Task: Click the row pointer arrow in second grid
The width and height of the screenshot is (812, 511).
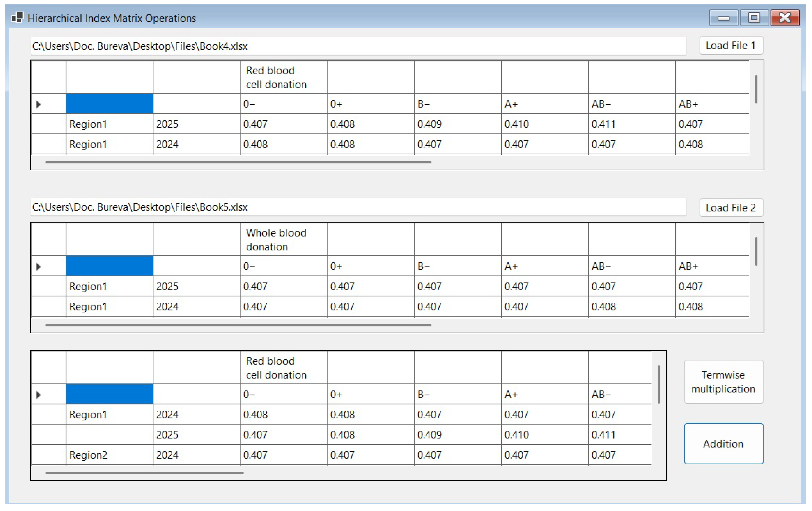Action: (39, 267)
